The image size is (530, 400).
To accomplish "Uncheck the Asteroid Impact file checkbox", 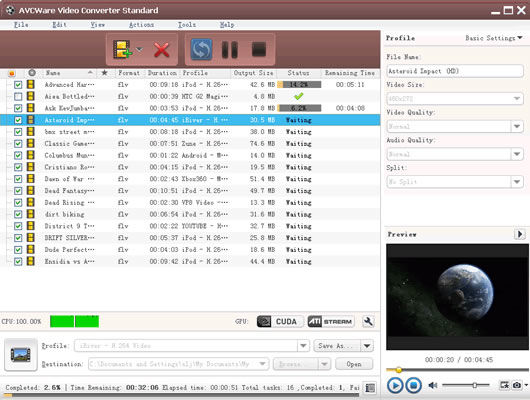I will [x=18, y=120].
